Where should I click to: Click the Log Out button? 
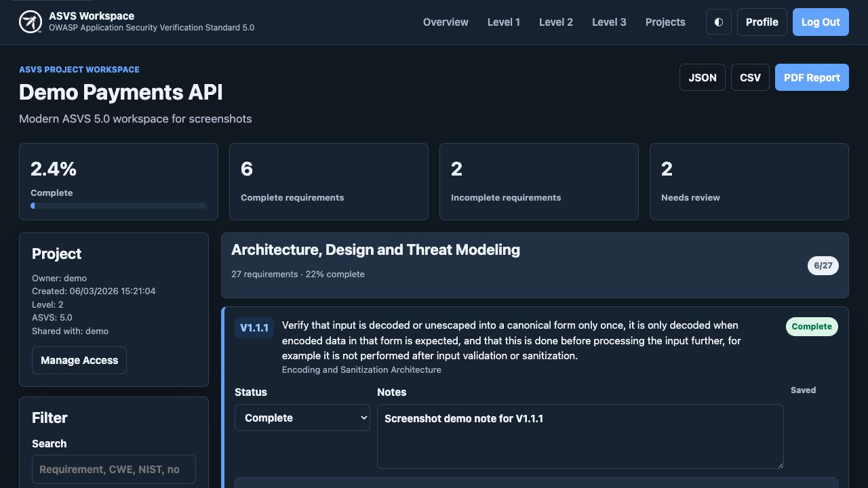click(821, 22)
